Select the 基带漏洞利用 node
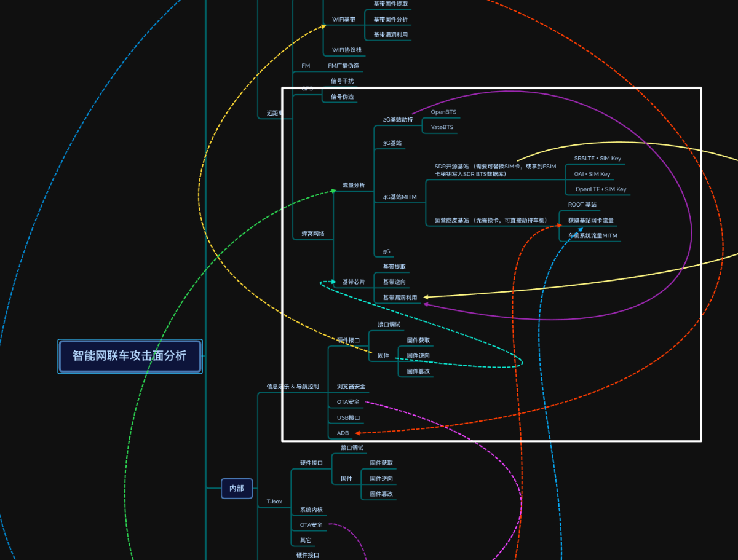 point(400,298)
